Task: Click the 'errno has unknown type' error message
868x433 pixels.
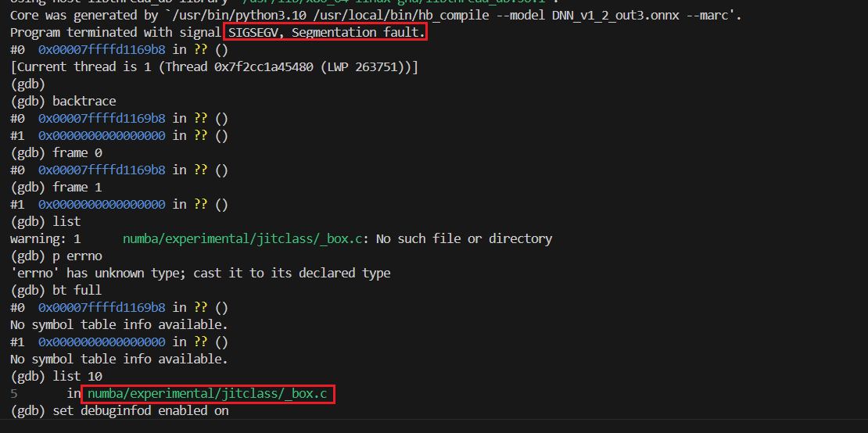Action: click(200, 273)
